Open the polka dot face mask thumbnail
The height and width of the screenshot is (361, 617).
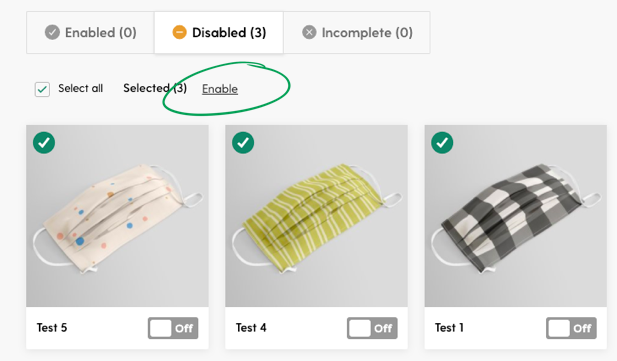tap(117, 216)
